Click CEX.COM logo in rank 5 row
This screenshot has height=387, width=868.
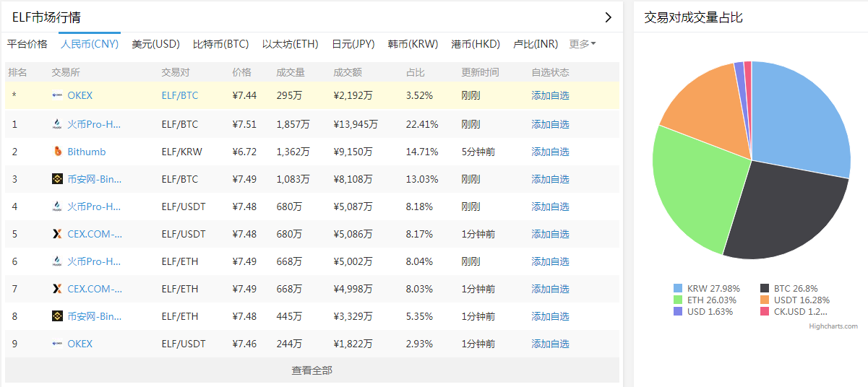click(57, 234)
